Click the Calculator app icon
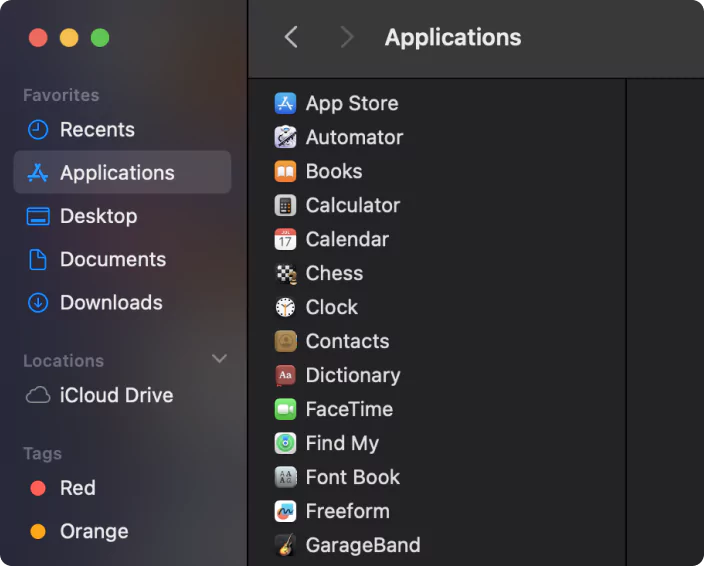 click(x=285, y=205)
